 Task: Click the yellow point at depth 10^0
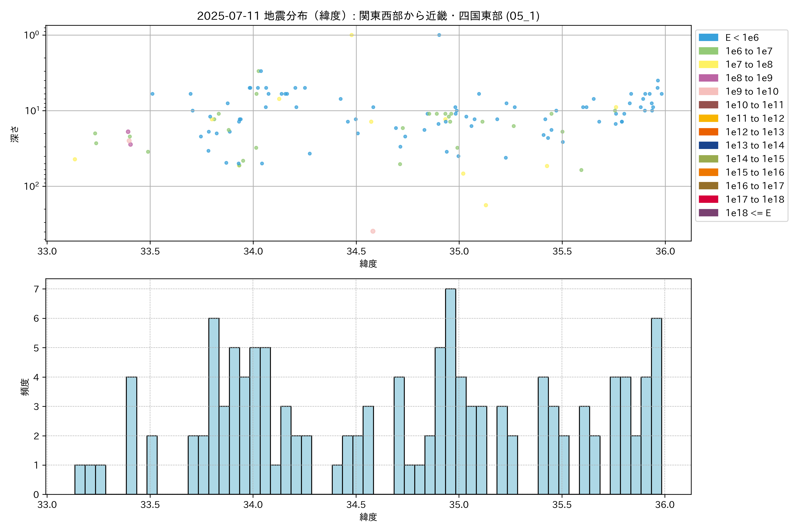tap(352, 35)
